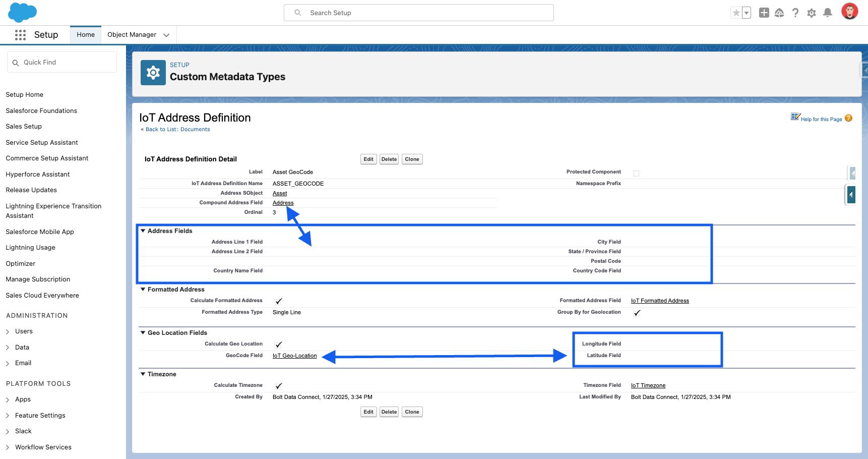
Task: Click the top Delete button
Action: [x=389, y=159]
